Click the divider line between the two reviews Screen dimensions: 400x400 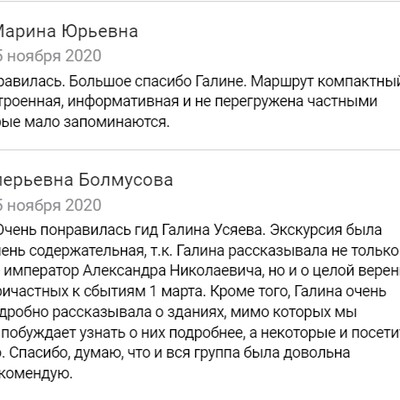200,150
